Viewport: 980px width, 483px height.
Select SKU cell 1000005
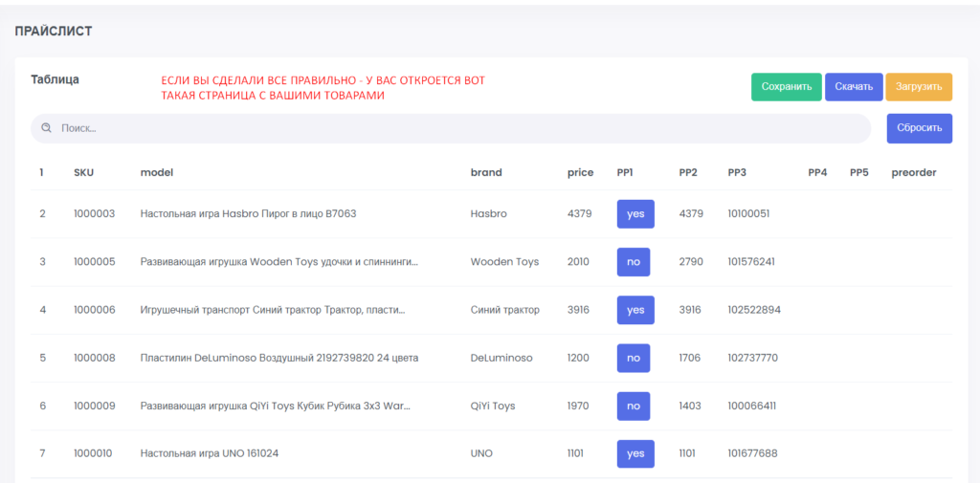[95, 262]
